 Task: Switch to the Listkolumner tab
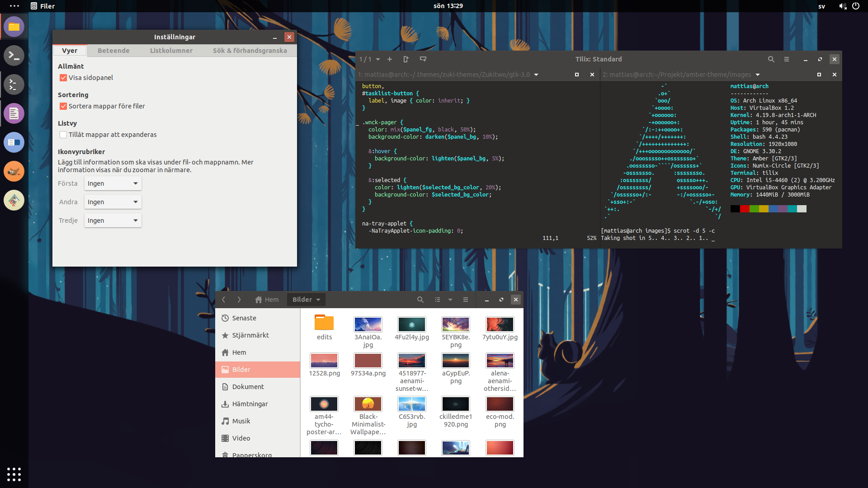171,51
